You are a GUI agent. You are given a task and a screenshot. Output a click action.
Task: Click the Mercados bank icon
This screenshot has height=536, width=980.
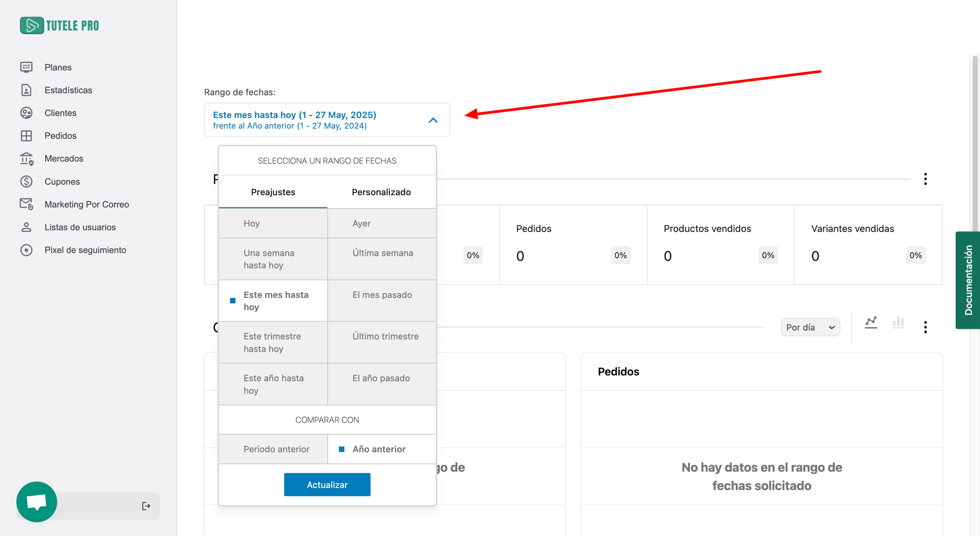26,159
